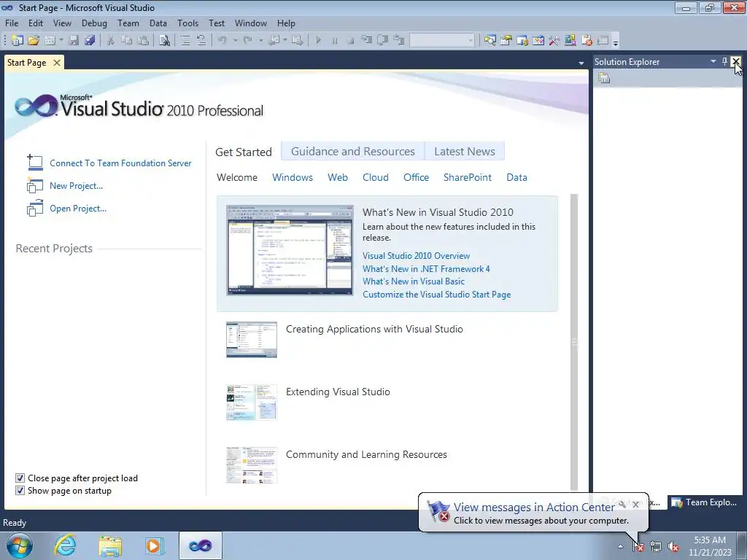Click the muted volume tray icon

673,547
